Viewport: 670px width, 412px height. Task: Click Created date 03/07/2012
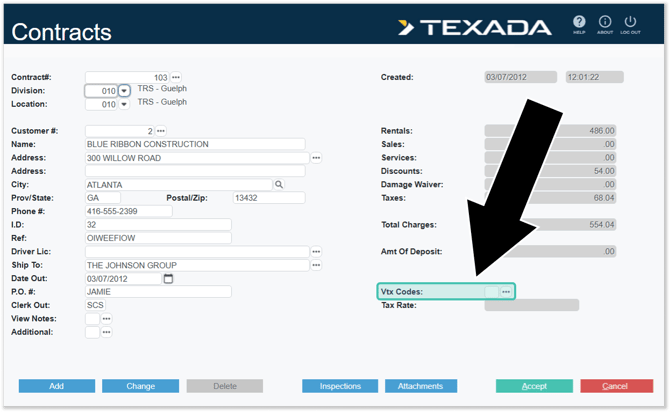click(521, 77)
